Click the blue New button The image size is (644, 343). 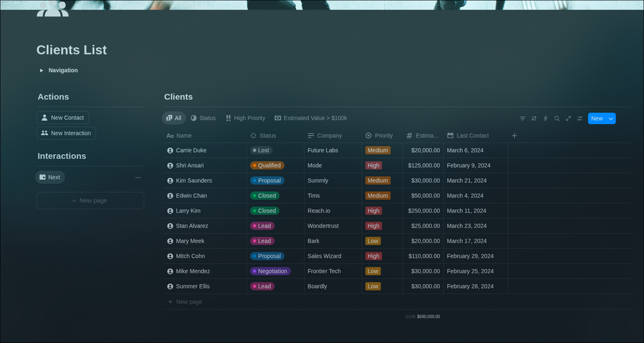point(597,118)
